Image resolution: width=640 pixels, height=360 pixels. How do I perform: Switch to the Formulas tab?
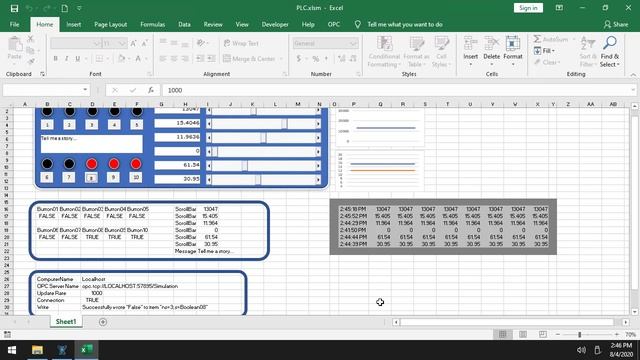(x=153, y=24)
